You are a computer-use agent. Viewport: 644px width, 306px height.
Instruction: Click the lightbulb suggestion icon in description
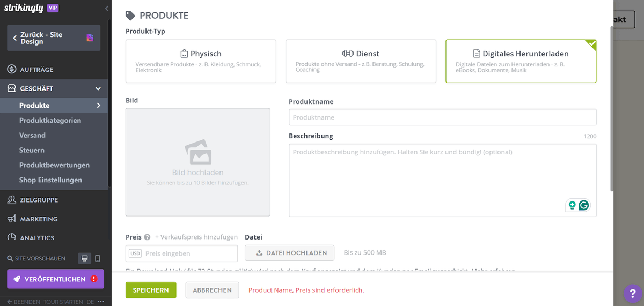coord(572,205)
